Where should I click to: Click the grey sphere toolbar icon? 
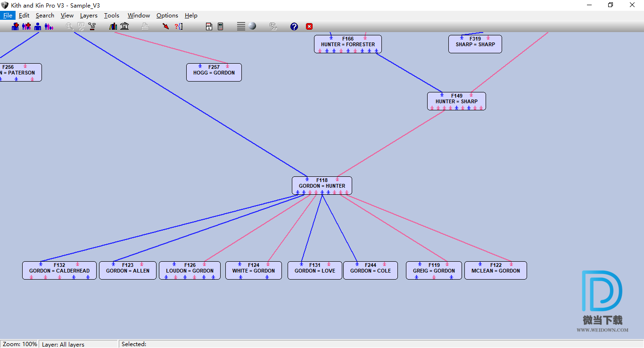pos(252,26)
